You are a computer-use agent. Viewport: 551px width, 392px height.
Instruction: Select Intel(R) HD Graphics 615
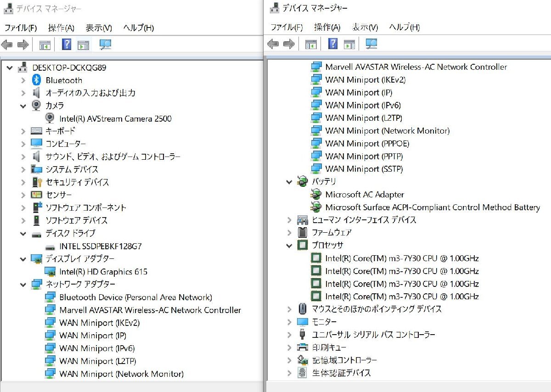(x=103, y=272)
